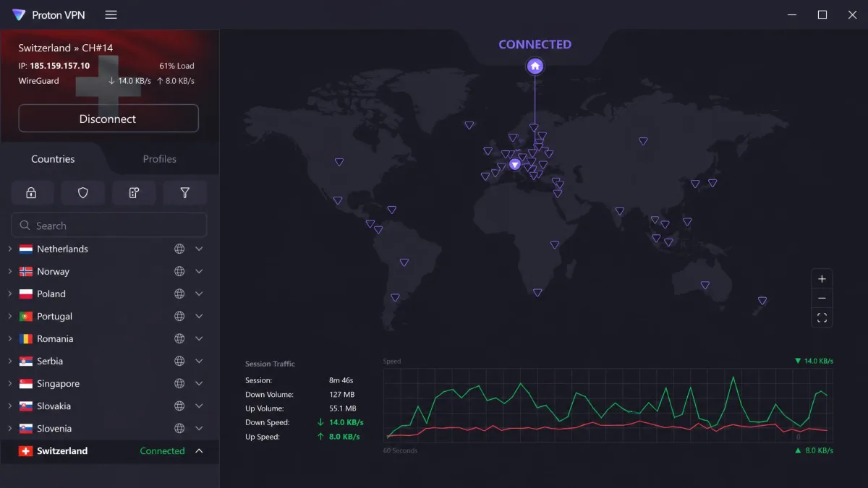Viewport: 868px width, 488px height.
Task: Collapse Switzerland server list chevron up
Action: (199, 450)
